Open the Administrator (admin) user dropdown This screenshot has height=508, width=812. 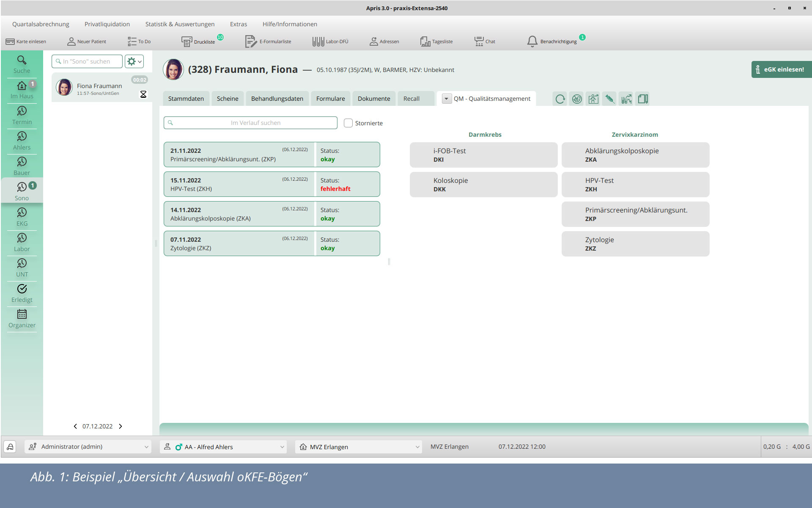pos(88,447)
